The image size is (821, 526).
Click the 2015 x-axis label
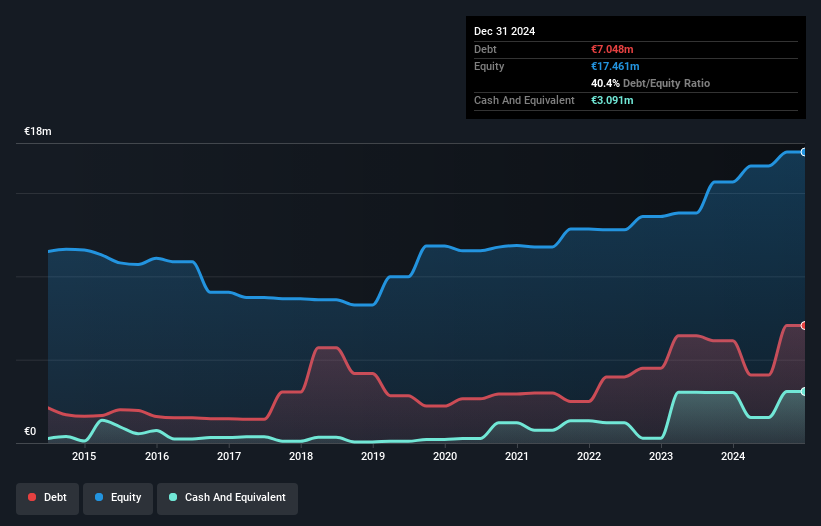tap(84, 456)
